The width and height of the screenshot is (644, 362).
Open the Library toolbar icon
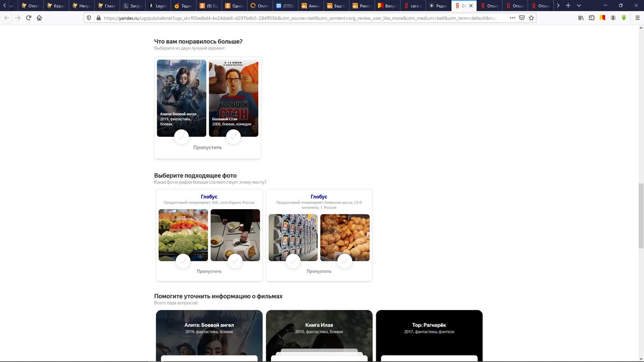[x=581, y=18]
